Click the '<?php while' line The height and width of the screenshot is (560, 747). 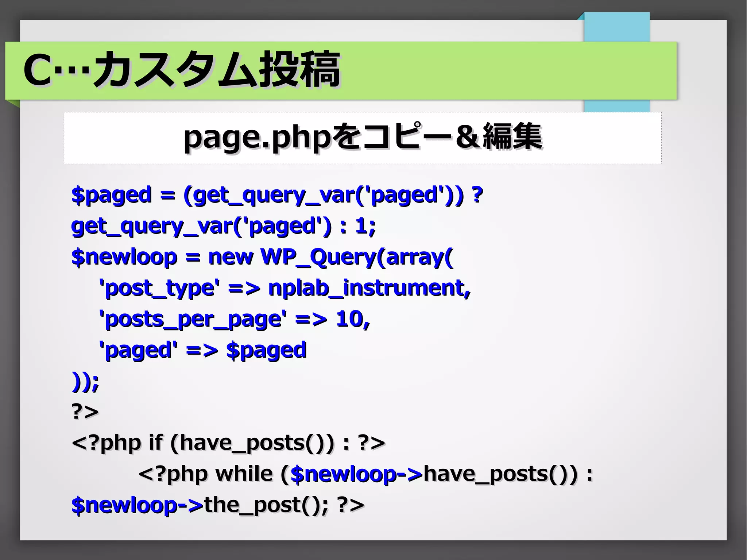pos(366,474)
